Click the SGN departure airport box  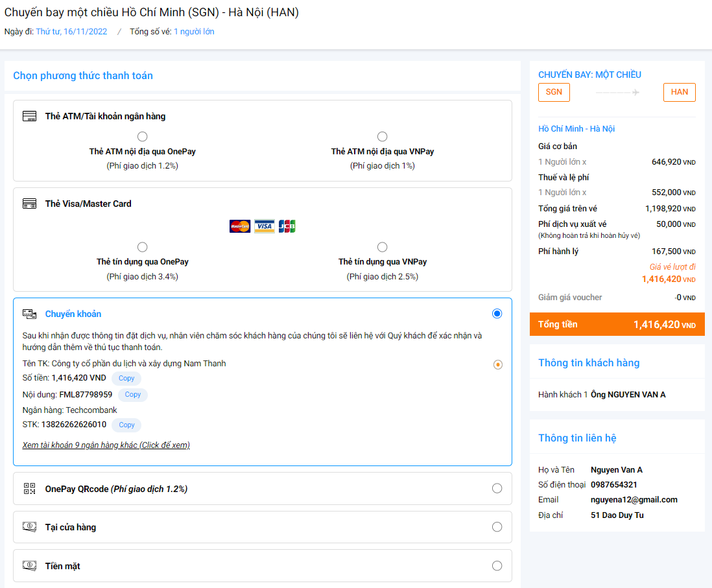pos(554,92)
